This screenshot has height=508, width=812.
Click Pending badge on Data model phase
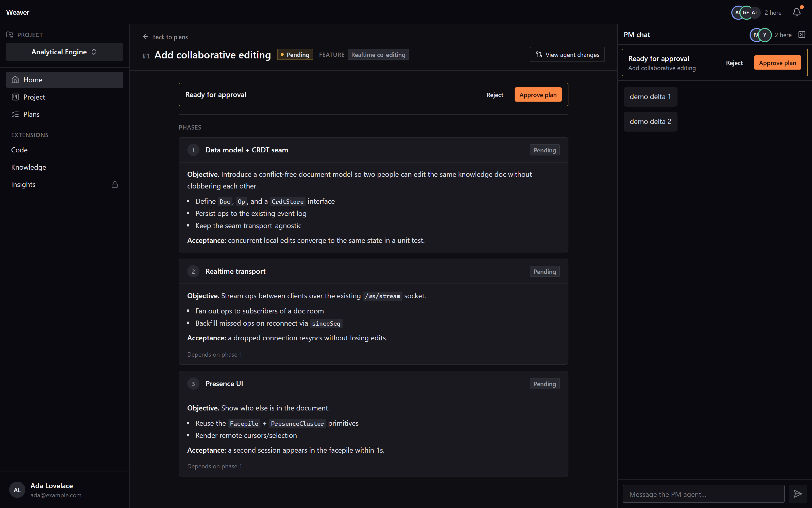(x=545, y=150)
